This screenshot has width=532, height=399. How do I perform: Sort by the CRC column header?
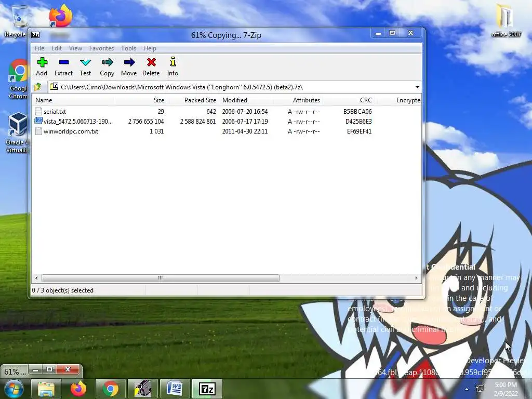click(x=349, y=100)
